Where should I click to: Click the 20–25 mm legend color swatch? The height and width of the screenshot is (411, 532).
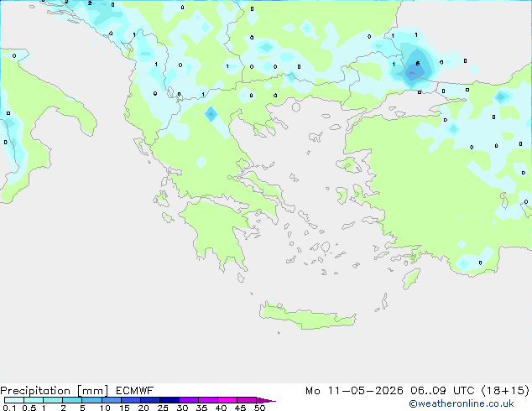[x=150, y=400]
